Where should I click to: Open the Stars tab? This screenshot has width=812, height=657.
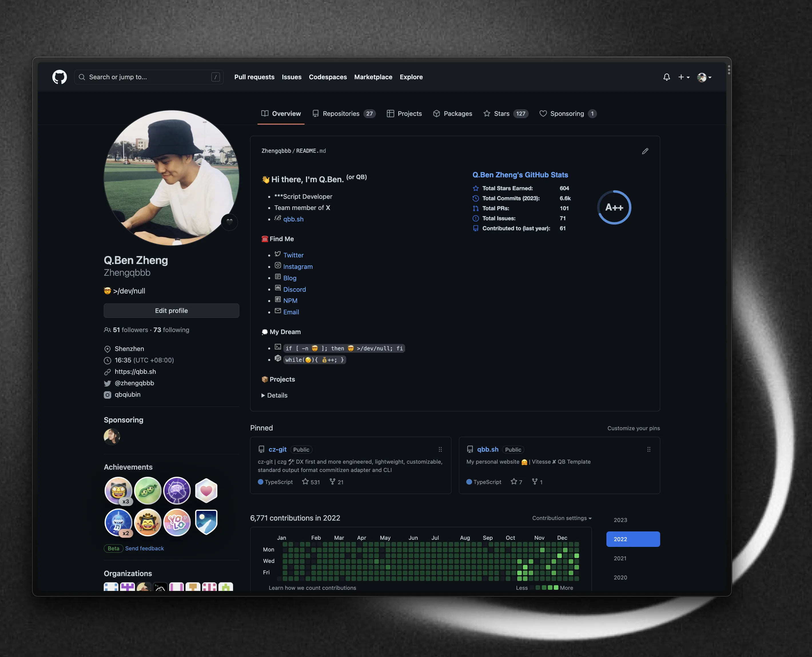point(506,114)
